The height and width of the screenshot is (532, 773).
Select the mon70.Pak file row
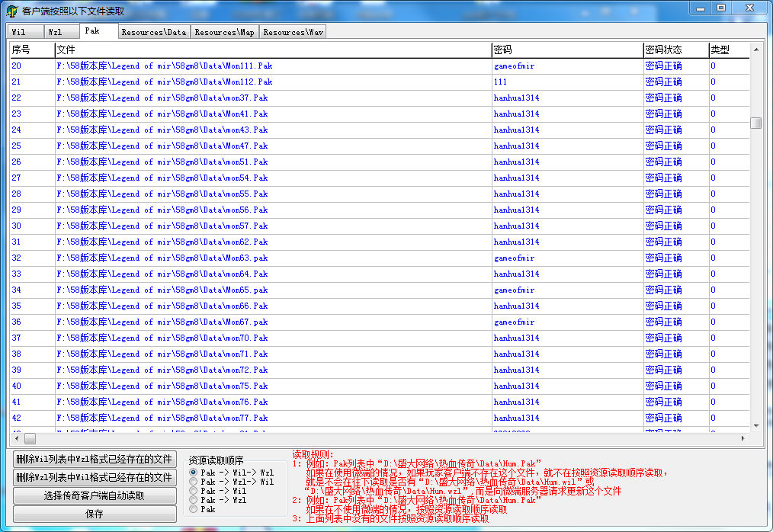click(380, 338)
